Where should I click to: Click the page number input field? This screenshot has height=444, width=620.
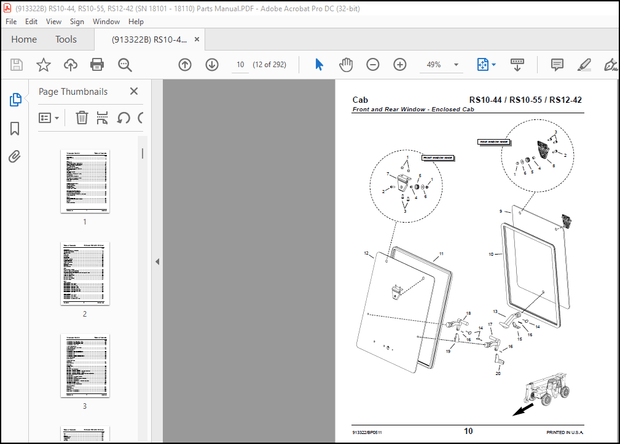240,64
